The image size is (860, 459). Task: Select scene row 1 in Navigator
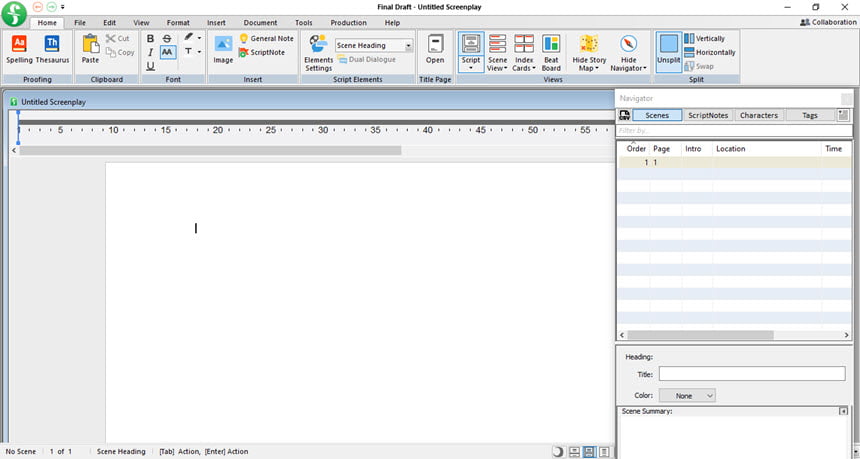point(734,162)
